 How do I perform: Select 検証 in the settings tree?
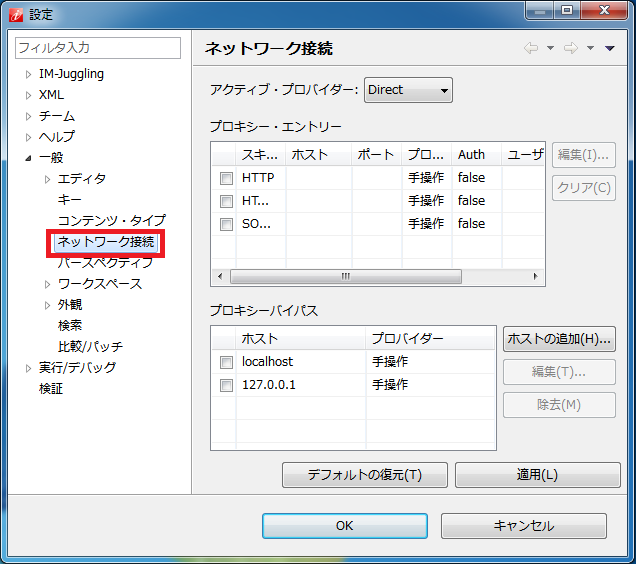click(51, 389)
